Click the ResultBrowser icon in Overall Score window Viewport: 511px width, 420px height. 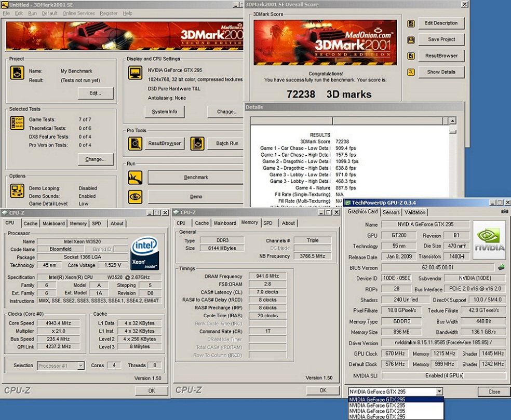[411, 56]
